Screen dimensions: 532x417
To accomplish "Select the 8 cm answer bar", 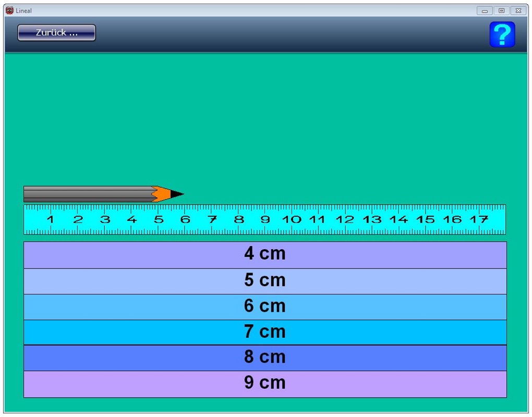I will [x=265, y=358].
